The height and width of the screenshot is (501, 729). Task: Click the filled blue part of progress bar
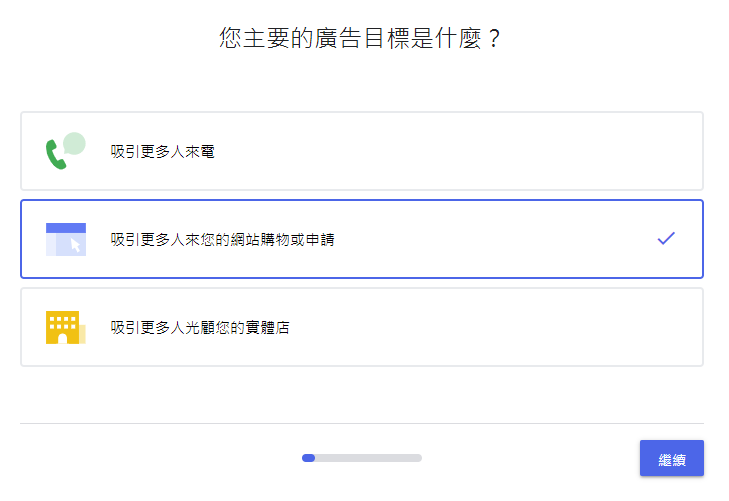point(309,458)
